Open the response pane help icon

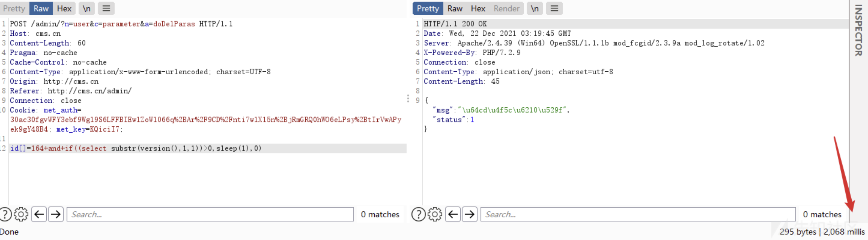(x=419, y=214)
